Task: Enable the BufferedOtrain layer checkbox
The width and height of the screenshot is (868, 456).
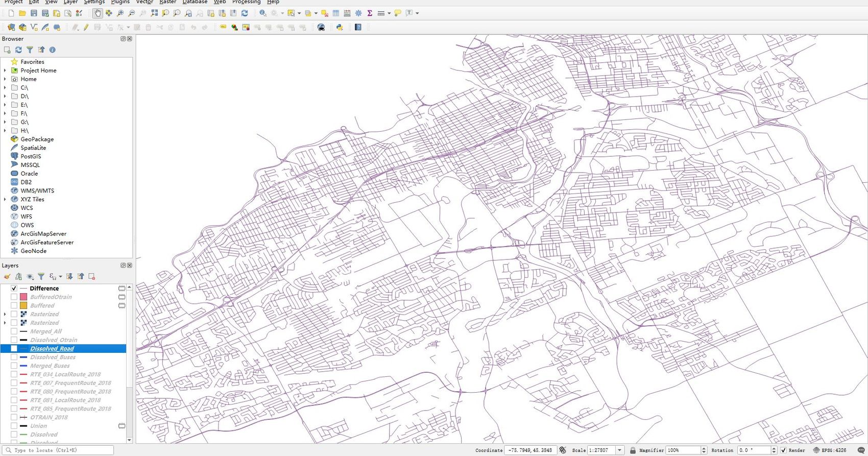Action: (x=14, y=297)
